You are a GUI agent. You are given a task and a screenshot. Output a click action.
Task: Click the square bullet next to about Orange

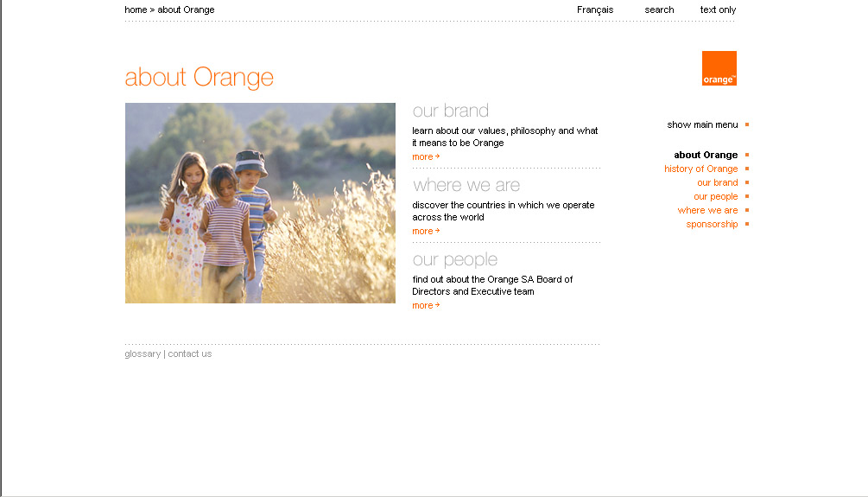[x=747, y=155]
